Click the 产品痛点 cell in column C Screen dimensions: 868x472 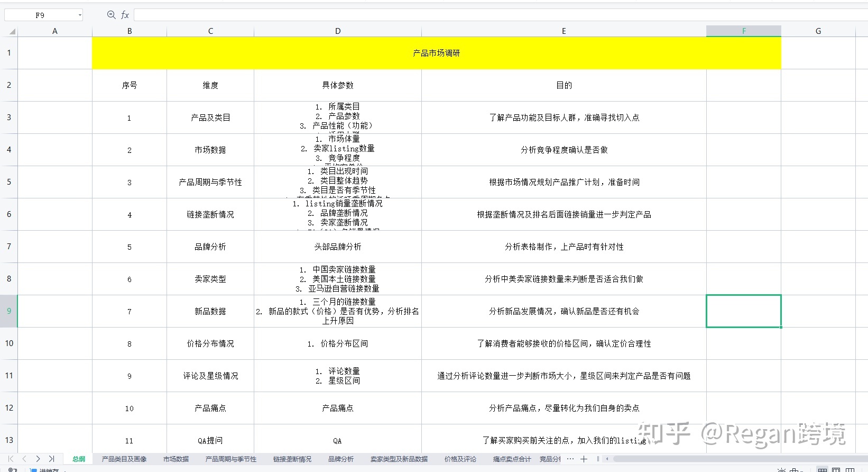pyautogui.click(x=210, y=408)
